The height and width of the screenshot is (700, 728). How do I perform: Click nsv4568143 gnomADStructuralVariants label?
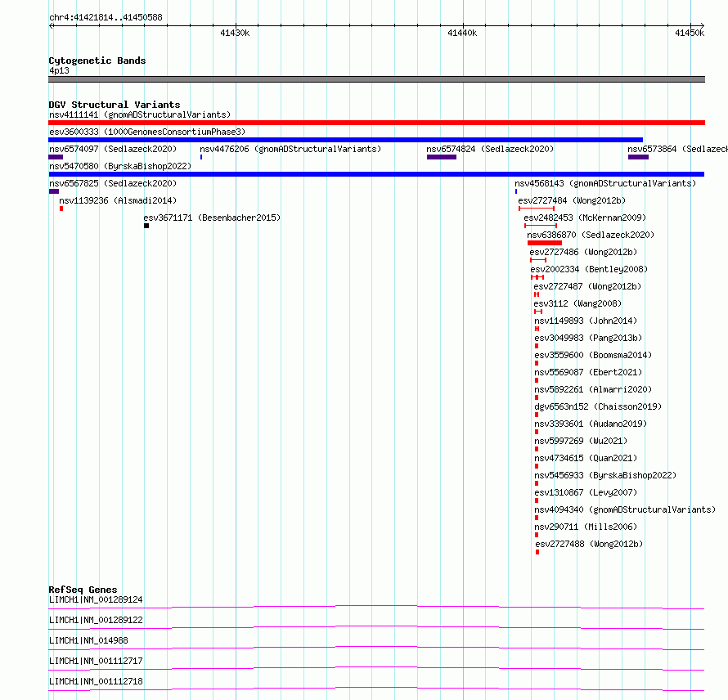pos(605,183)
